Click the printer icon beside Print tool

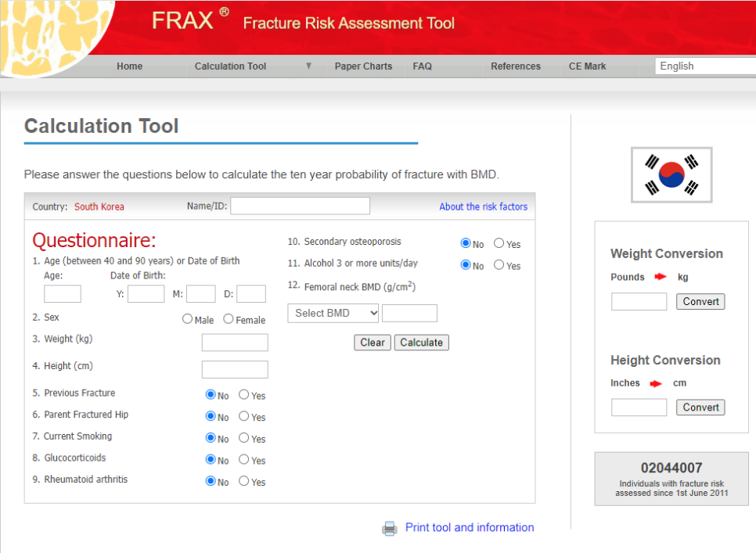click(390, 529)
